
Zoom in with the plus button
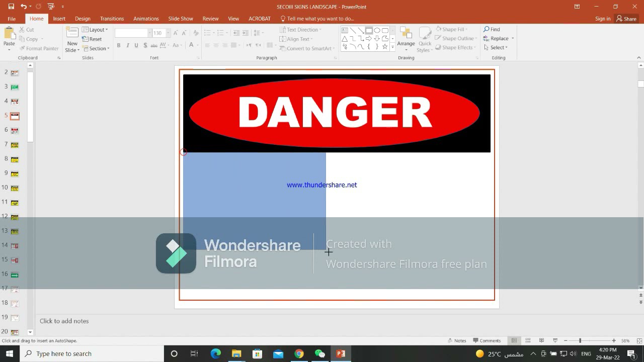tap(613, 340)
